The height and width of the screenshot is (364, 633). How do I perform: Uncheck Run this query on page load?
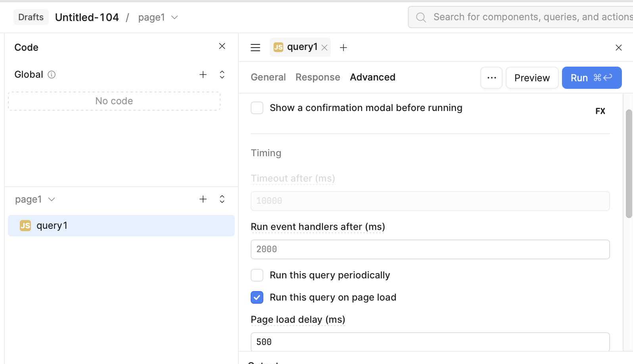click(x=257, y=297)
